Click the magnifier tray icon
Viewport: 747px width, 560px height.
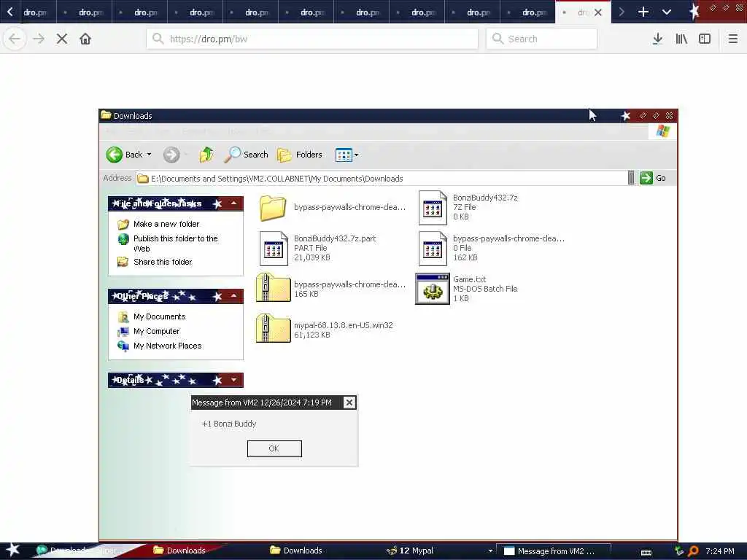(693, 551)
